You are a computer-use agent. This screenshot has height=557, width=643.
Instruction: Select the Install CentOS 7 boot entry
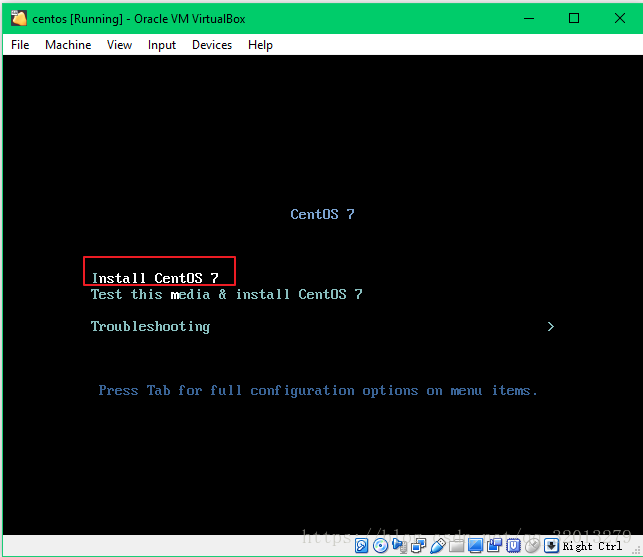[155, 278]
